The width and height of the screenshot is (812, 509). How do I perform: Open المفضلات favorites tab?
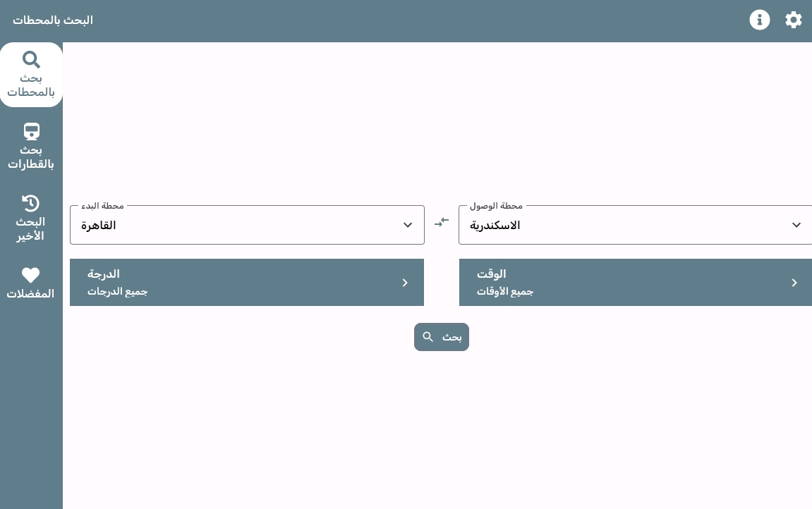[x=31, y=283]
